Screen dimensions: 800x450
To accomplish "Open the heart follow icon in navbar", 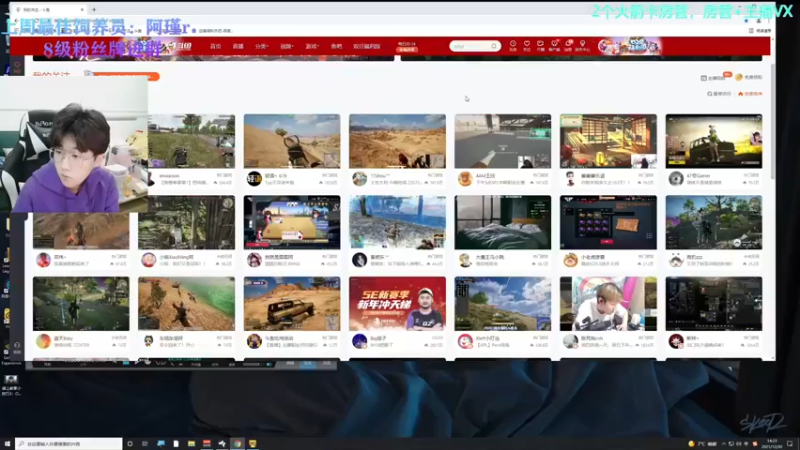I will pos(527,45).
